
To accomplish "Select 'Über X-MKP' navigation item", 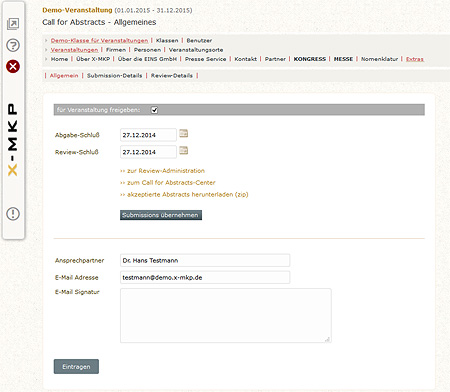I will tap(93, 59).
